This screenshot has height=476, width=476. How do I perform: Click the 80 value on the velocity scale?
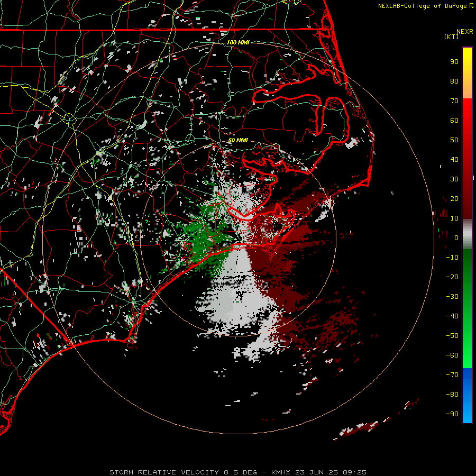(x=454, y=81)
